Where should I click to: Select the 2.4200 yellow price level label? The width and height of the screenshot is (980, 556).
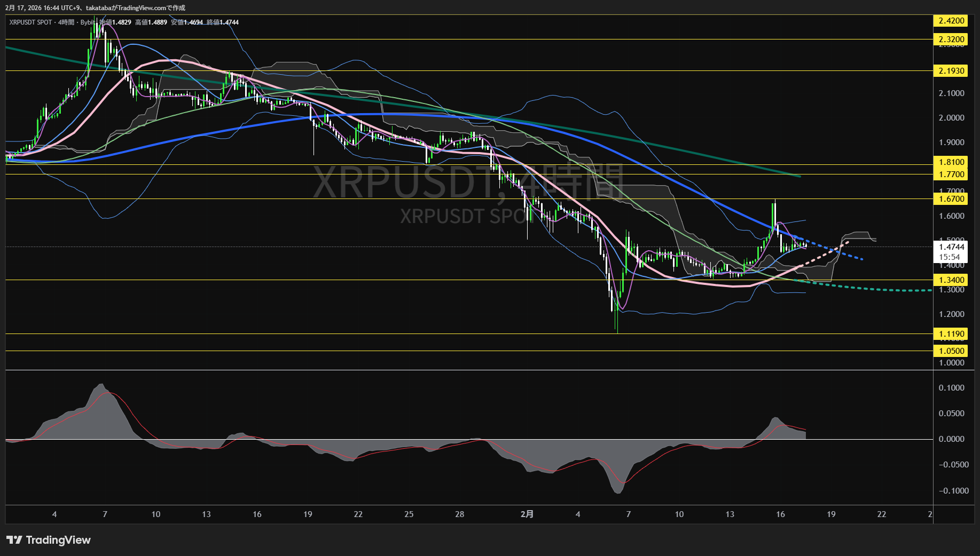click(x=951, y=21)
